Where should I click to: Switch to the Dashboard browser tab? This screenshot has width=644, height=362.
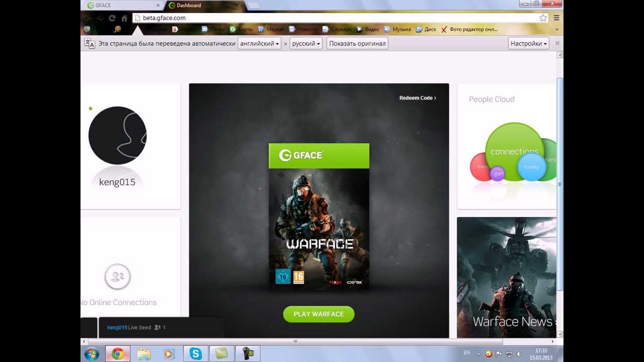(x=204, y=5)
